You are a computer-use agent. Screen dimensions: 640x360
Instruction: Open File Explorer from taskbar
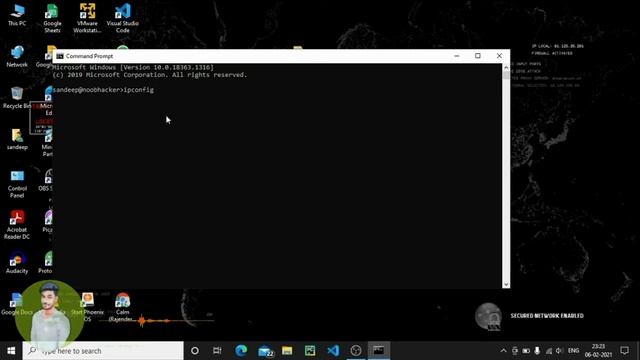click(287, 351)
